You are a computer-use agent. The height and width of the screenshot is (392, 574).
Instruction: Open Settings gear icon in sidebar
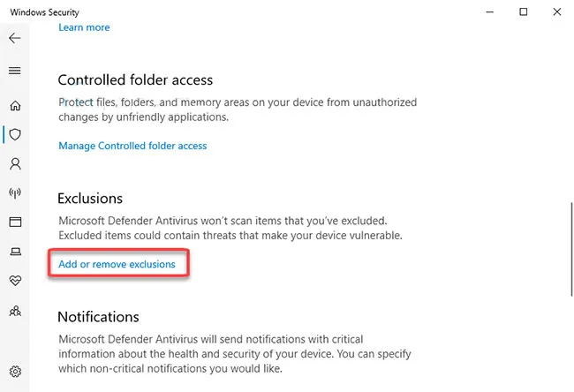(14, 371)
